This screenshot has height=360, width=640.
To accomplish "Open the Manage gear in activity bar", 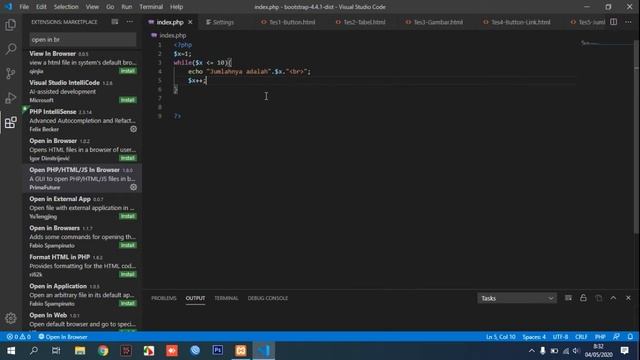I will [11, 318].
